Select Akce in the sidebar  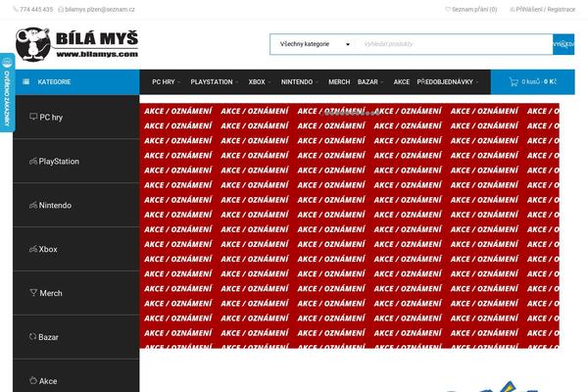tap(76, 376)
